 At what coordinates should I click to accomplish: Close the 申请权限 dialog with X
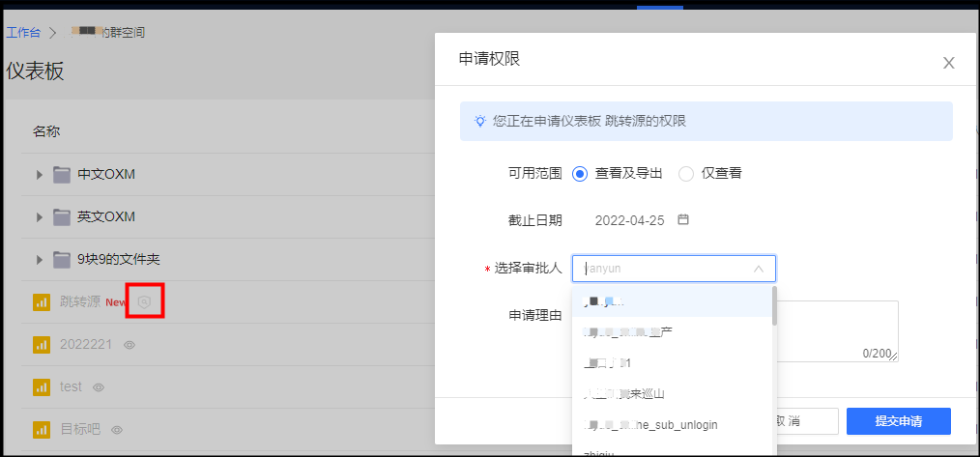(948, 63)
